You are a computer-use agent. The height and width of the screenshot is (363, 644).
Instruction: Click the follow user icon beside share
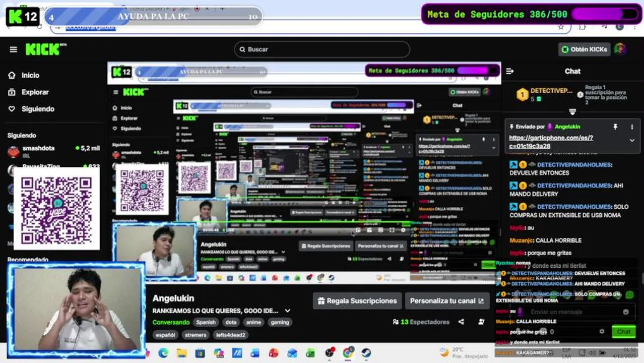481,322
